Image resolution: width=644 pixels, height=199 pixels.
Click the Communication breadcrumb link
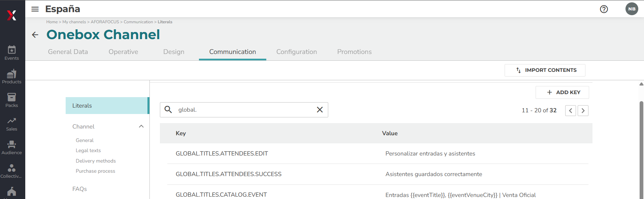click(x=138, y=22)
